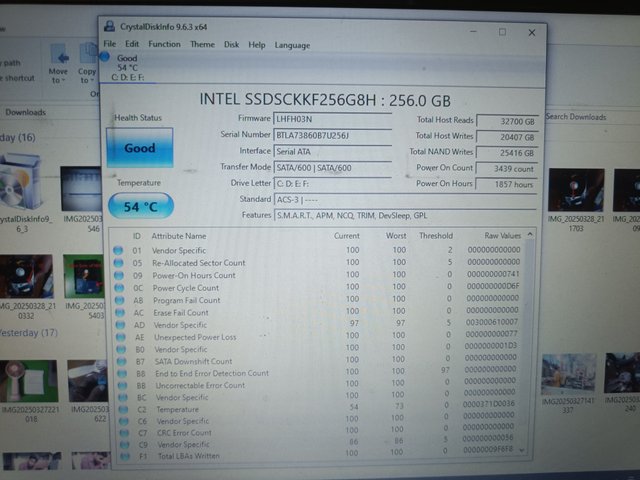Click the status icon for Re-Allocated Sector Count
Image resolution: width=640 pixels, height=480 pixels.
point(118,263)
